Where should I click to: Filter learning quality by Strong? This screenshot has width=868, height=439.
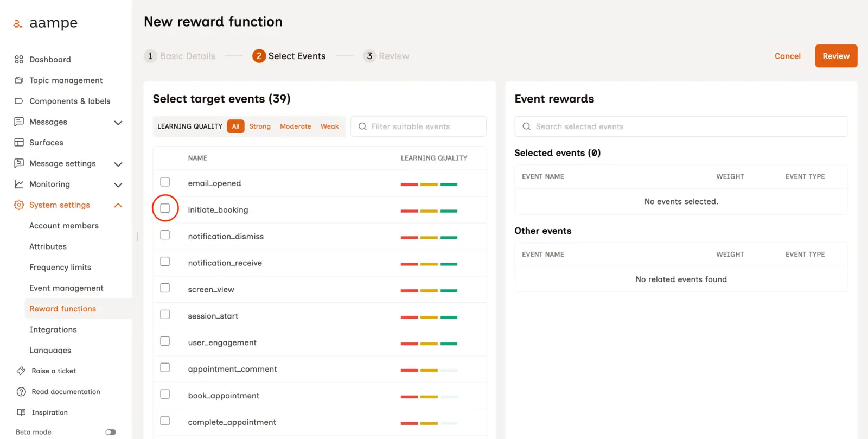pos(260,126)
